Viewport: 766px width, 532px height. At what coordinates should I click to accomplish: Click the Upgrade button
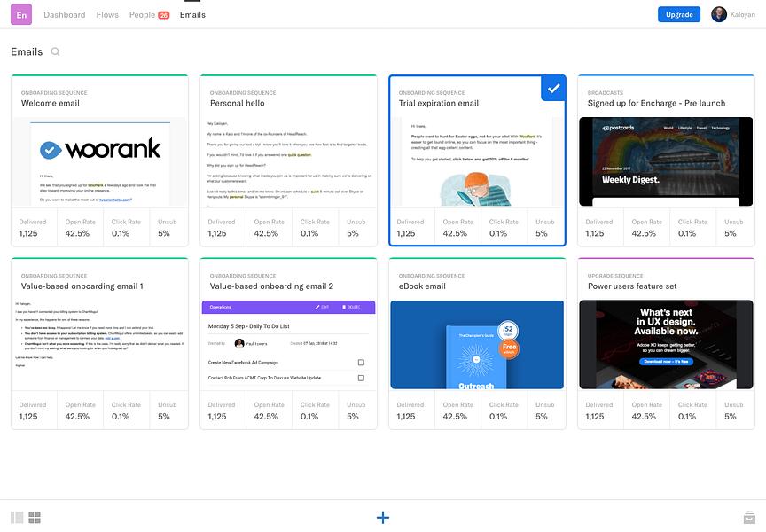point(679,15)
